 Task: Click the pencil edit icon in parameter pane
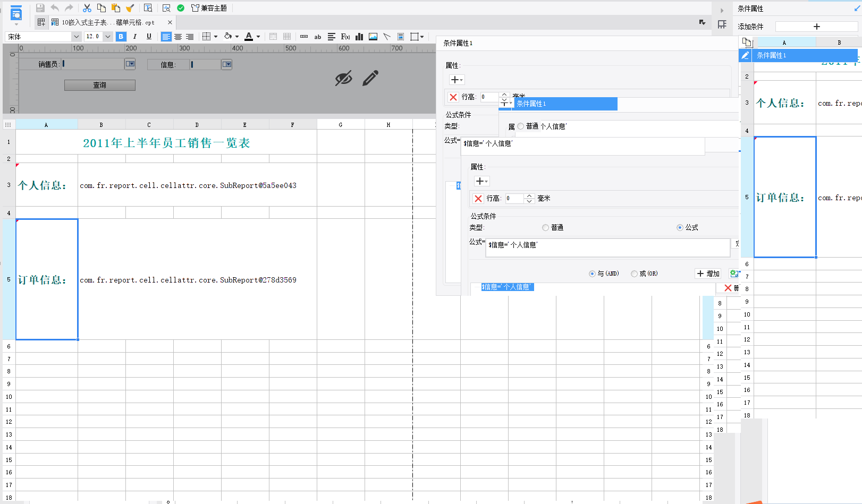[370, 78]
